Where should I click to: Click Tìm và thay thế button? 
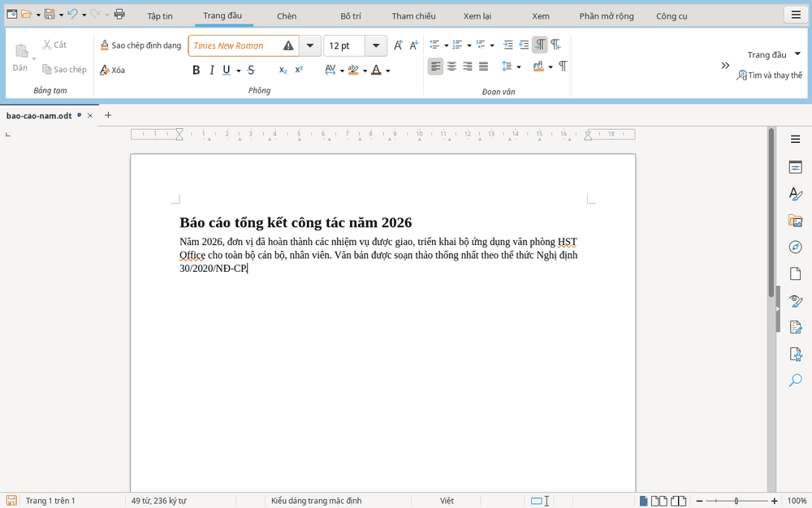click(x=770, y=75)
